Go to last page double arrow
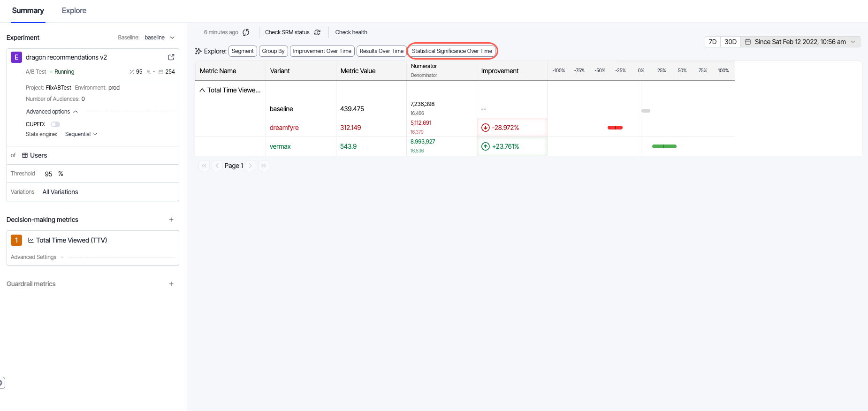 (264, 166)
